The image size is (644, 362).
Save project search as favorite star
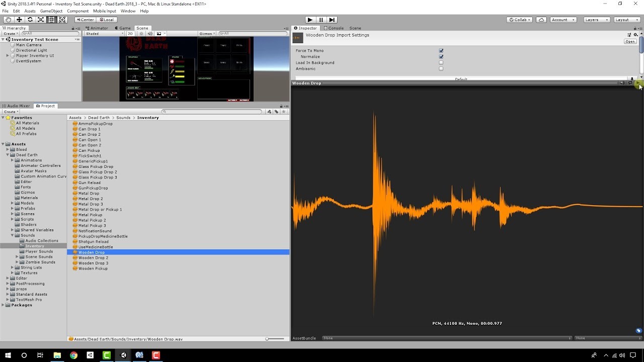coord(284,112)
